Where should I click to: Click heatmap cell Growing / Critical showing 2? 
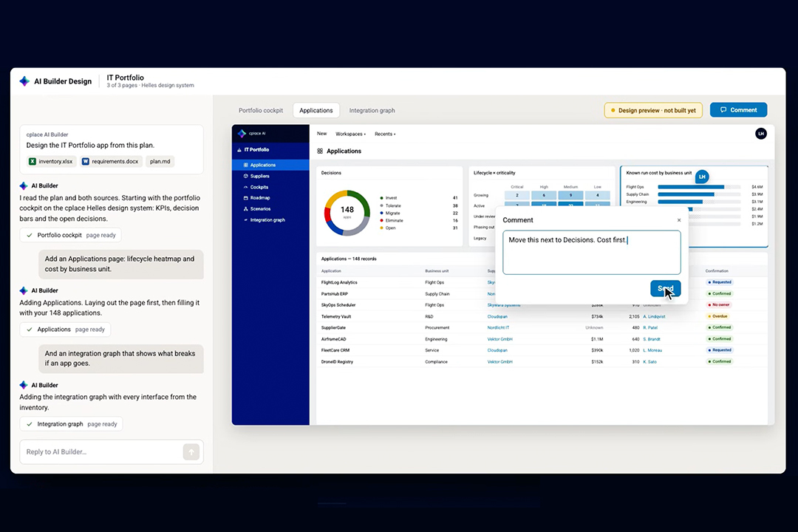[x=517, y=196]
